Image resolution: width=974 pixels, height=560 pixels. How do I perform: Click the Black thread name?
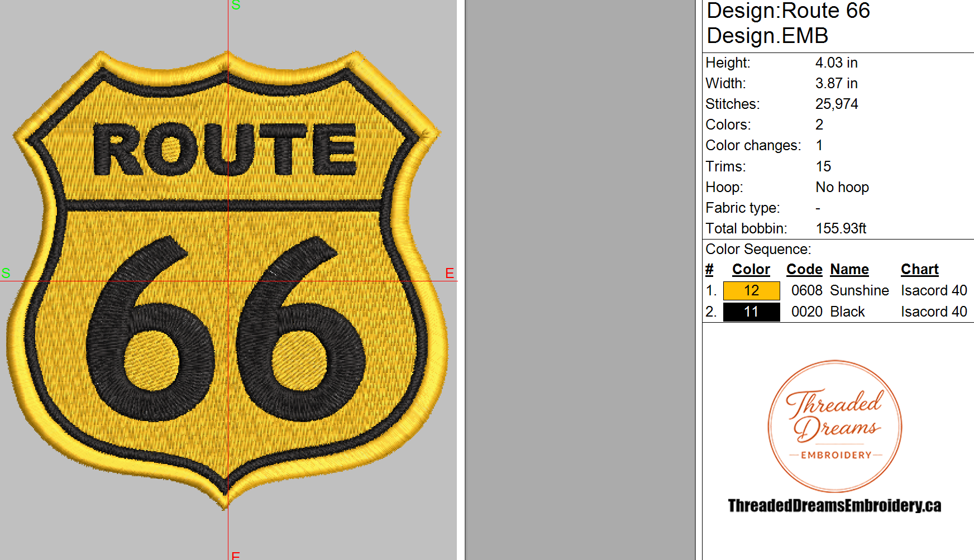(x=847, y=312)
